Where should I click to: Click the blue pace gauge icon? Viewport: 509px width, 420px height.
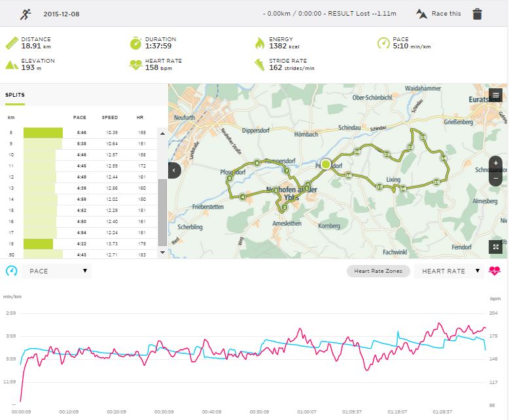[11, 271]
